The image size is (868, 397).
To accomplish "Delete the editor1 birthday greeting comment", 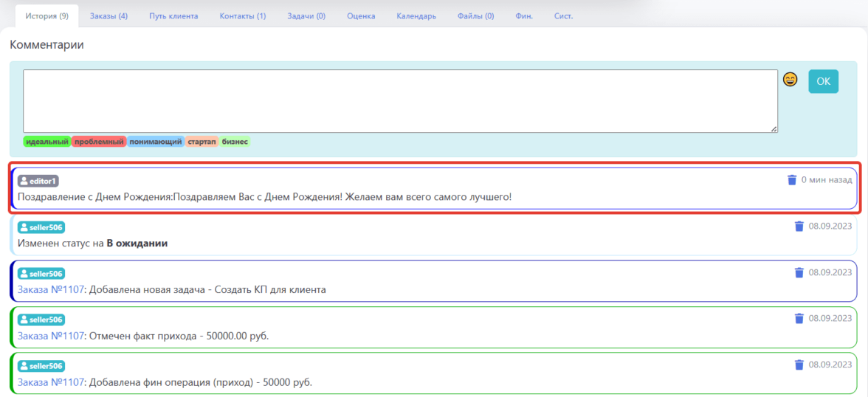I will coord(792,179).
